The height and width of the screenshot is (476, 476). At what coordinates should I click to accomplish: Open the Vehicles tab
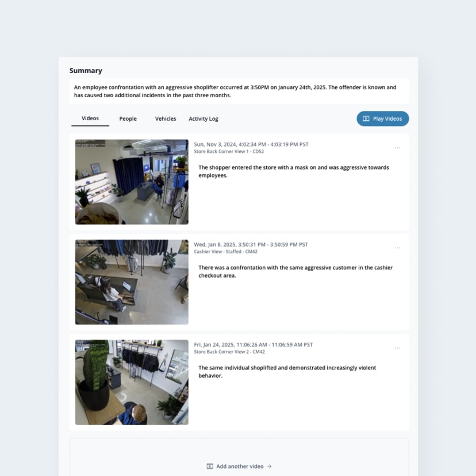click(166, 118)
